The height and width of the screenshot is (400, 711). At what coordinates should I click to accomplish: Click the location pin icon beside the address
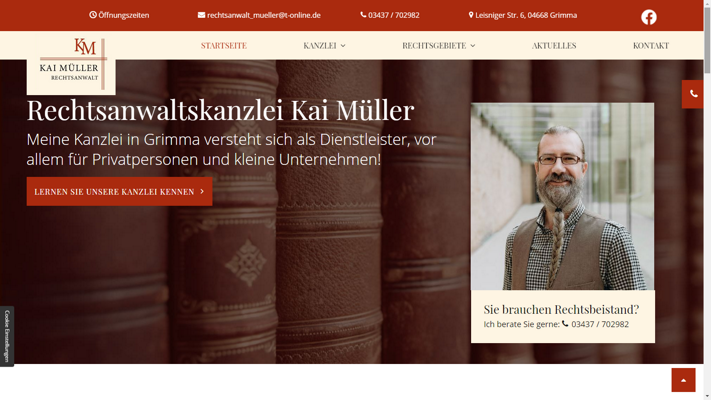pyautogui.click(x=471, y=15)
